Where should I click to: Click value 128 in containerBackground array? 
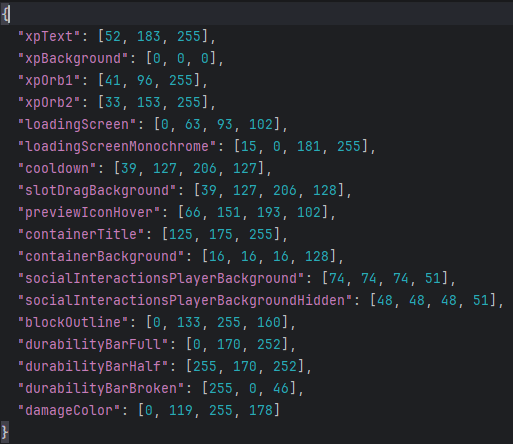[317, 256]
